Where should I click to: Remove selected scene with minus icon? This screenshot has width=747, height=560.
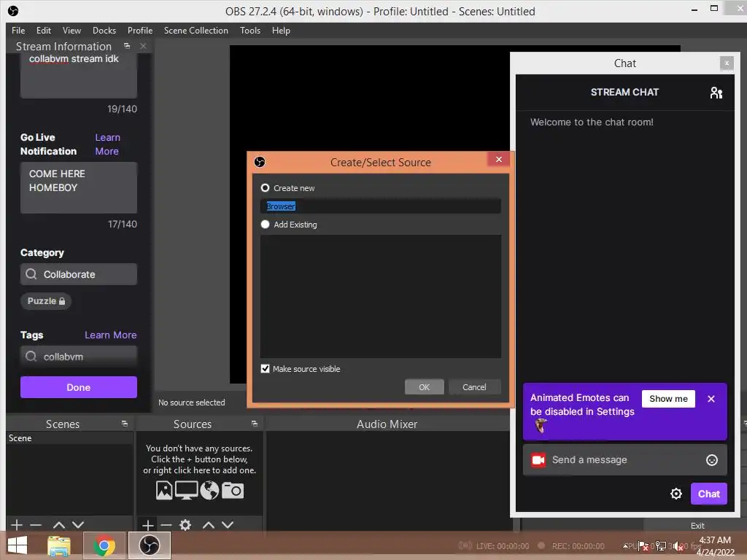click(36, 525)
